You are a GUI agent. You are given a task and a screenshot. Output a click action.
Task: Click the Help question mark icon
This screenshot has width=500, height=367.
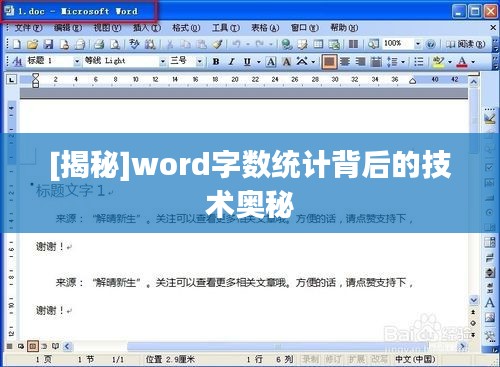[431, 44]
